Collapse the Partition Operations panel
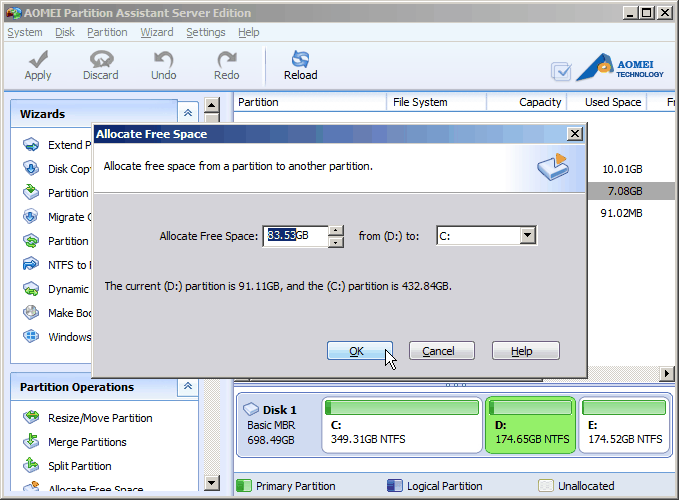The width and height of the screenshot is (679, 500). (188, 386)
